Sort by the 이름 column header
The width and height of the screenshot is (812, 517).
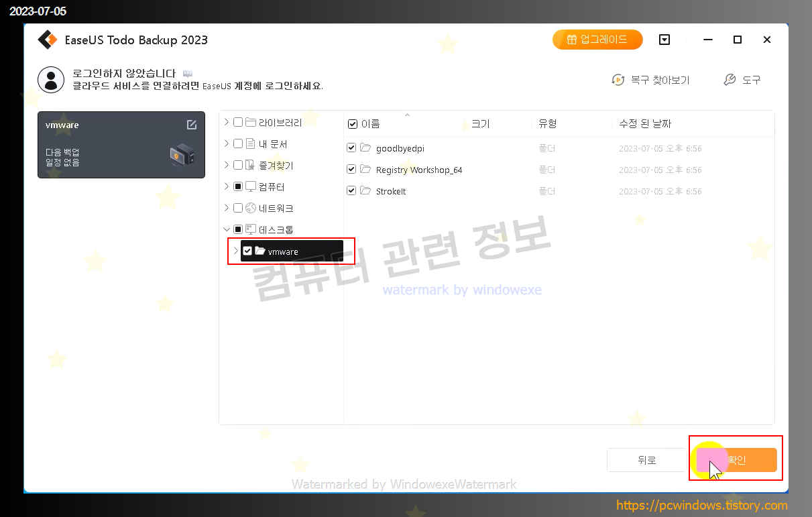(x=371, y=124)
